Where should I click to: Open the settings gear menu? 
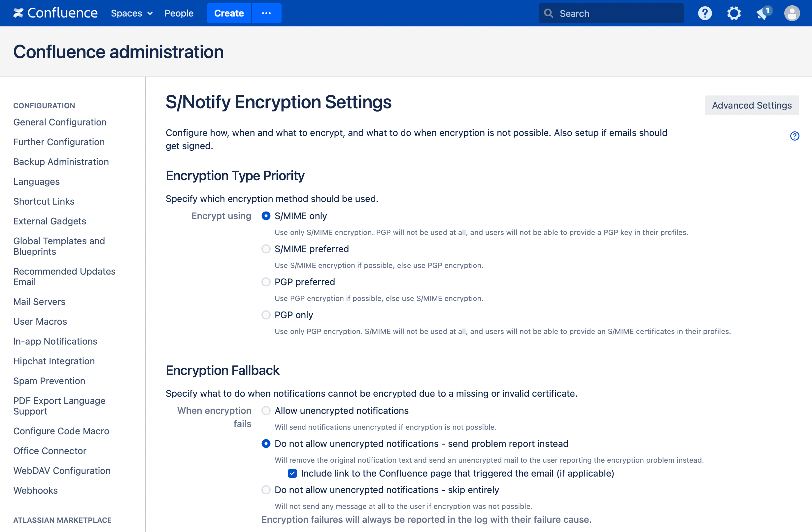733,13
